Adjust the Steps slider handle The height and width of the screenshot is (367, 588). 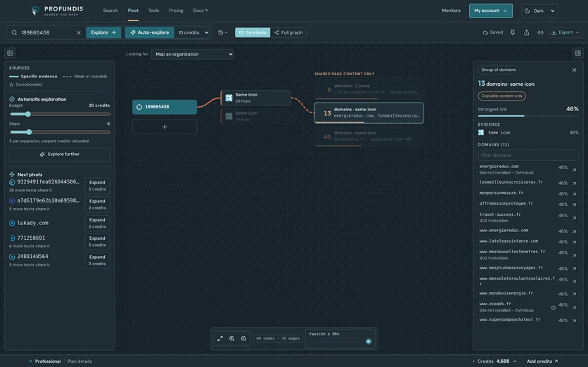29,132
